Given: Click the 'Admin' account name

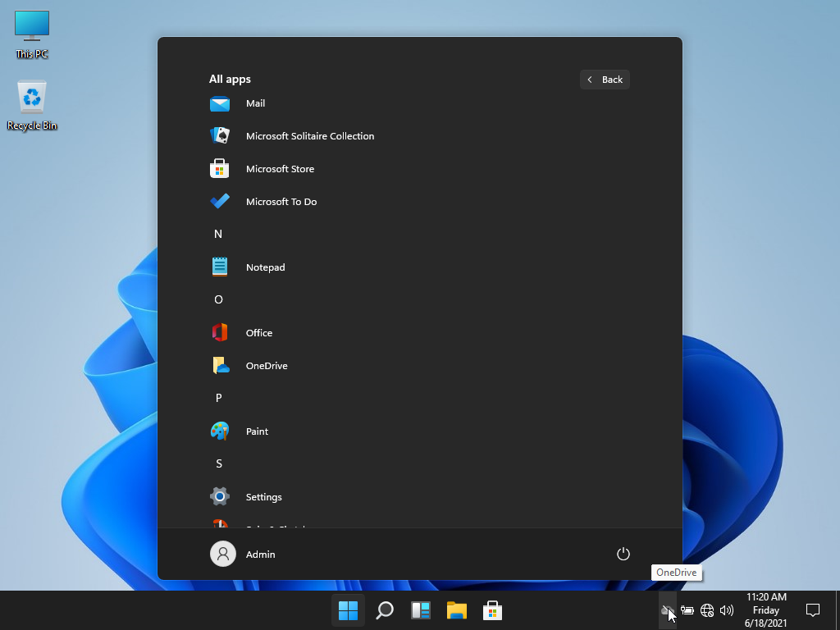Looking at the screenshot, I should 260,555.
